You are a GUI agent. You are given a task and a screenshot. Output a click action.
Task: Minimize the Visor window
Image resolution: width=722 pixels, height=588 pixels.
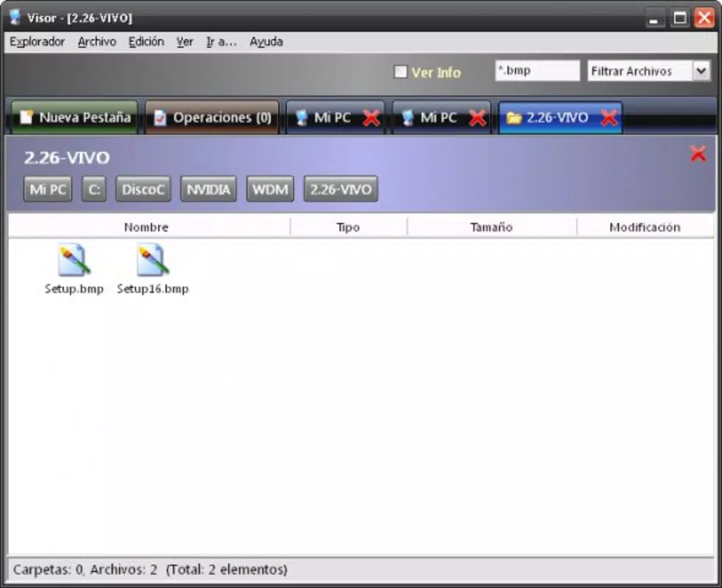pos(654,18)
